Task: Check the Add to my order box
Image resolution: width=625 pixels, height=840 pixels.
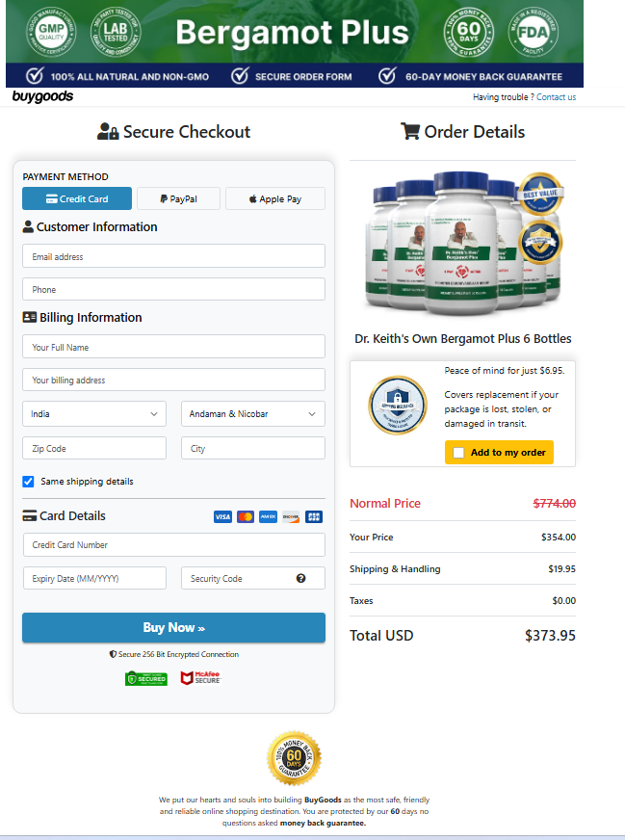Action: [x=458, y=453]
